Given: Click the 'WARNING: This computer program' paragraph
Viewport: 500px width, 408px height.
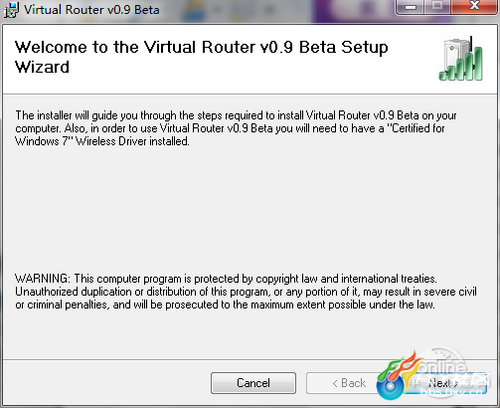Looking at the screenshot, I should [246, 292].
